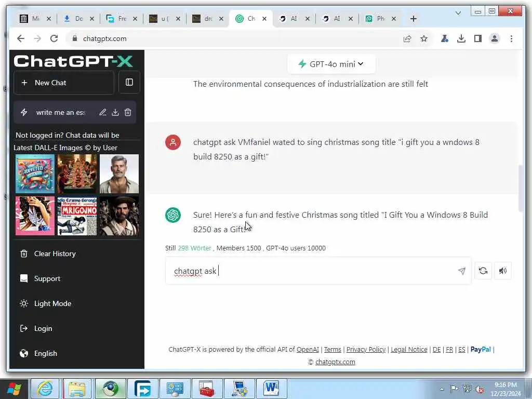Switch to the 'Mi' browser tab

[x=30, y=19]
